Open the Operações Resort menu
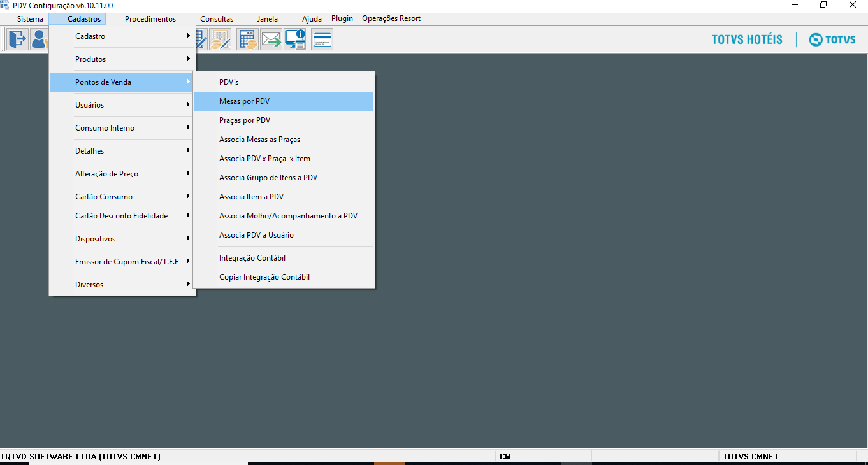 point(391,18)
